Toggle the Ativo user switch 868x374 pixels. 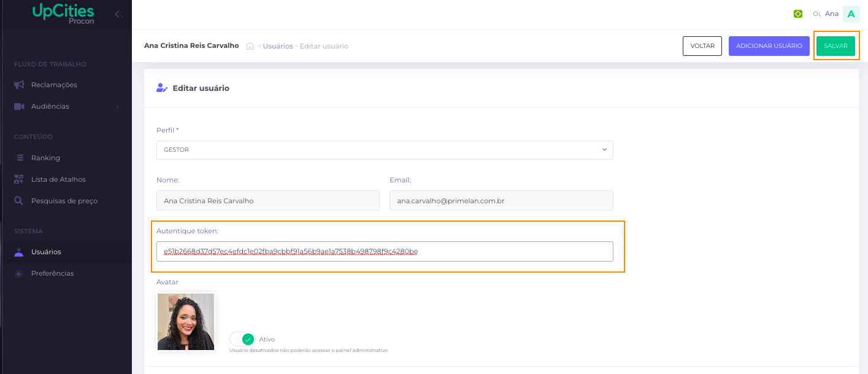click(242, 339)
